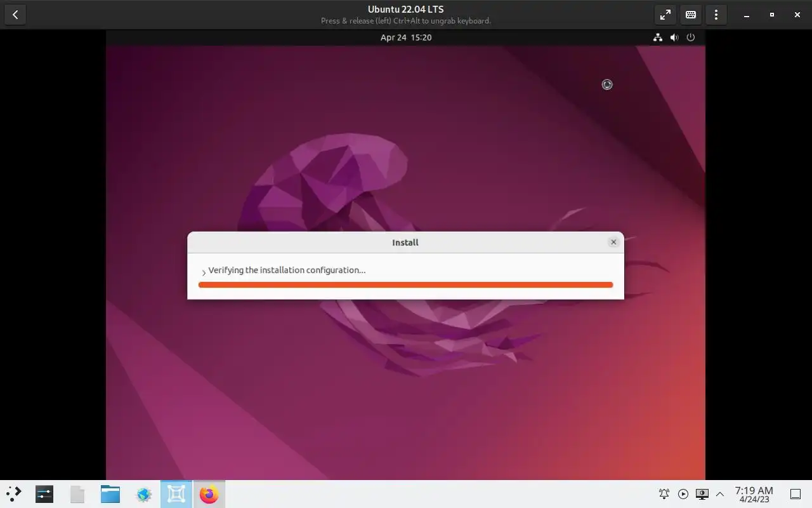
Task: Open the notifications bell in tray
Action: click(x=664, y=494)
